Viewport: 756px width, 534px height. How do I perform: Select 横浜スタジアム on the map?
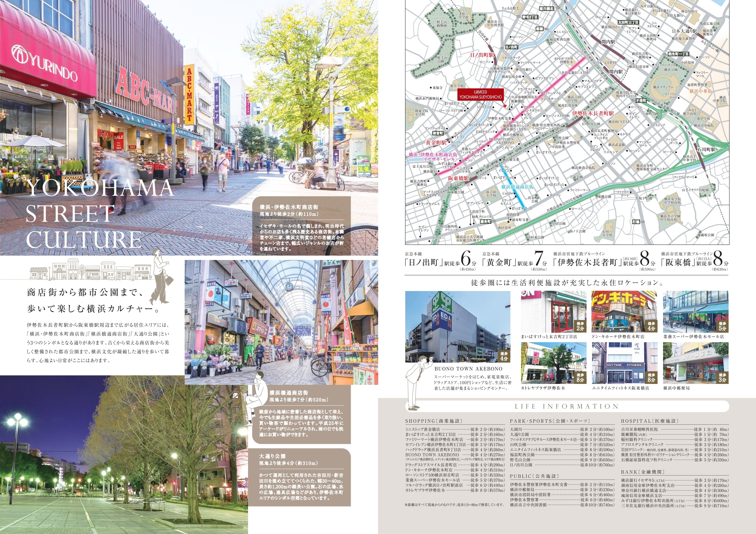663,87
